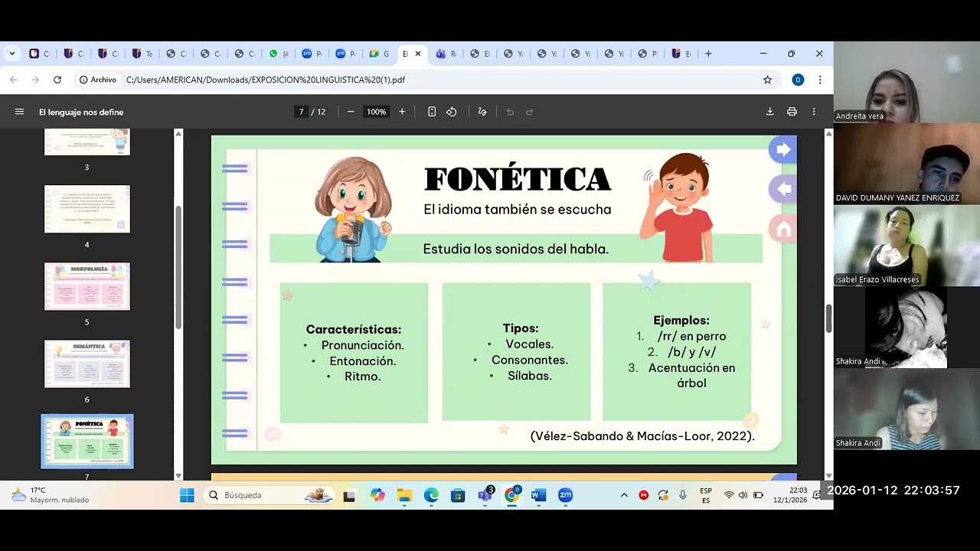Show hidden system tray icons
The height and width of the screenshot is (551, 980).
[x=624, y=495]
